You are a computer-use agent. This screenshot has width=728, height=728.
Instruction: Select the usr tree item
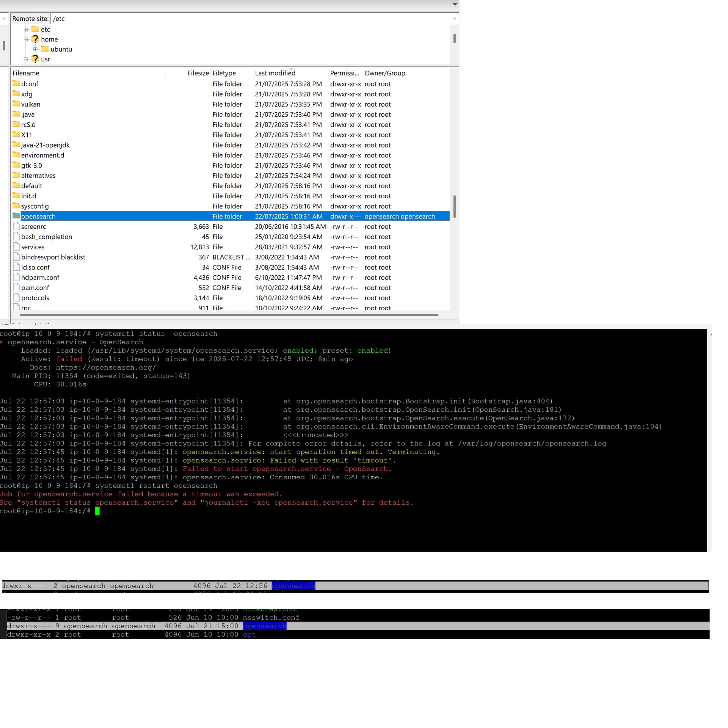[x=45, y=59]
